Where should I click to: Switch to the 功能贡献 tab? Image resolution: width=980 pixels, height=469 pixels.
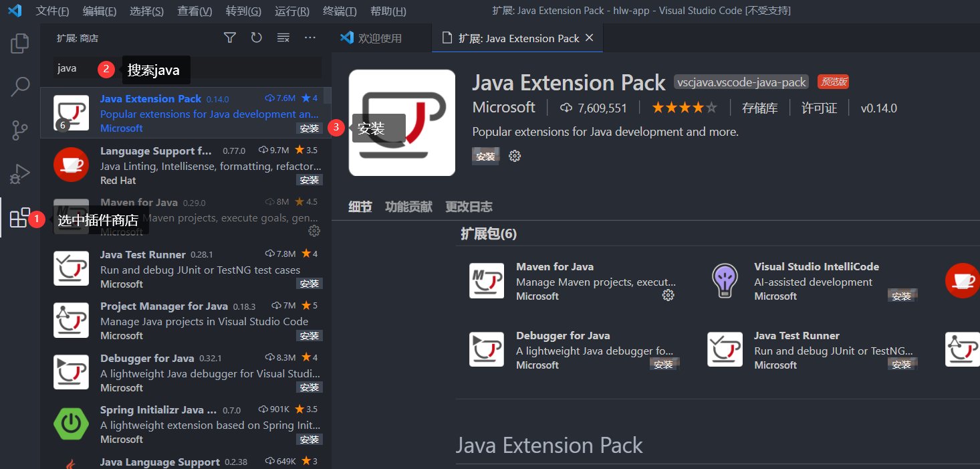408,206
